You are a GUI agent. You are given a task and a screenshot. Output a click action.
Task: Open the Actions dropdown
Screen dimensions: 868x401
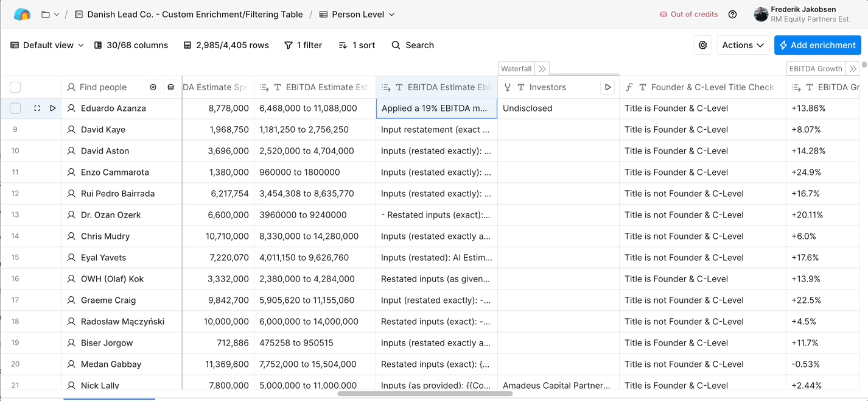tap(743, 45)
